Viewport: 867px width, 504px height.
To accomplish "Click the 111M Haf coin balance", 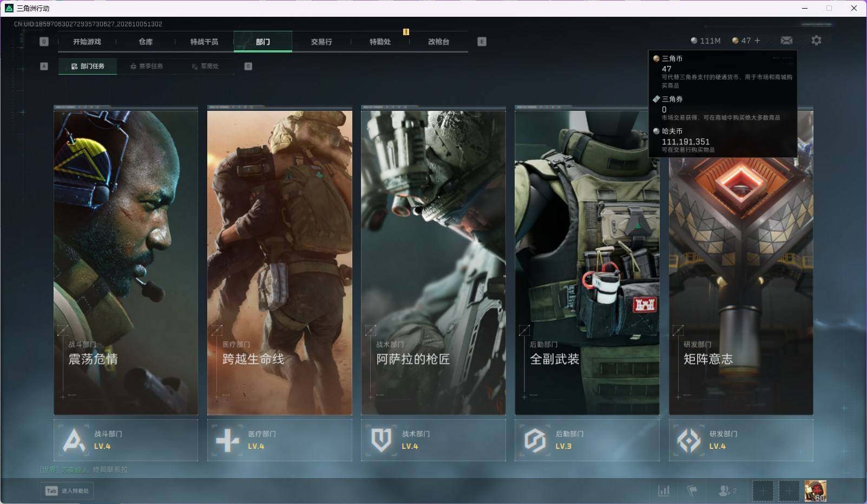I will pyautogui.click(x=706, y=41).
